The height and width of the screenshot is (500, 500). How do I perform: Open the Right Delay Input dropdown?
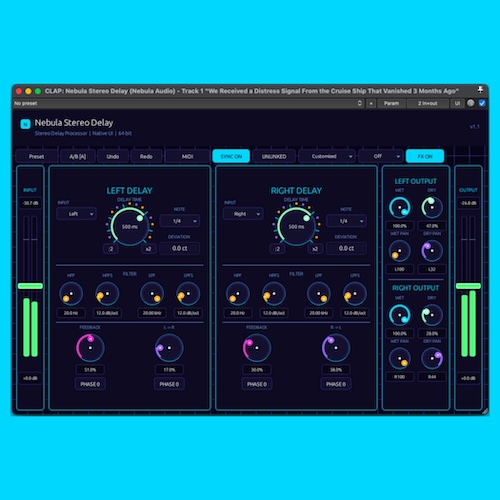(243, 214)
